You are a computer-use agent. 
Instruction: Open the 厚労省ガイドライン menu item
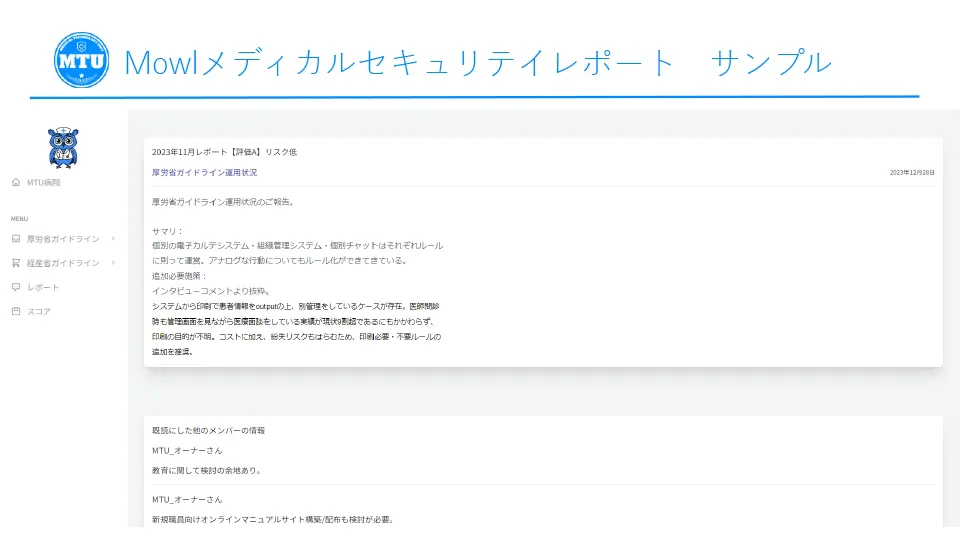tap(63, 239)
